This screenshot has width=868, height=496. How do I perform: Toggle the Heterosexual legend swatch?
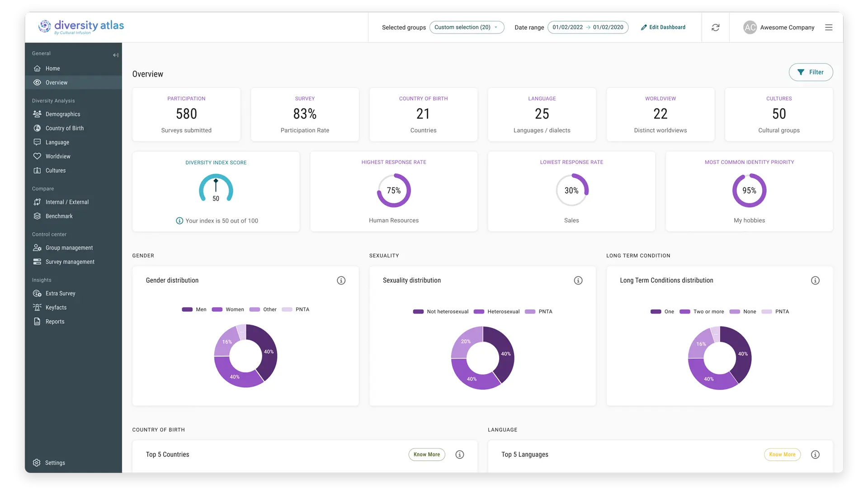point(479,312)
